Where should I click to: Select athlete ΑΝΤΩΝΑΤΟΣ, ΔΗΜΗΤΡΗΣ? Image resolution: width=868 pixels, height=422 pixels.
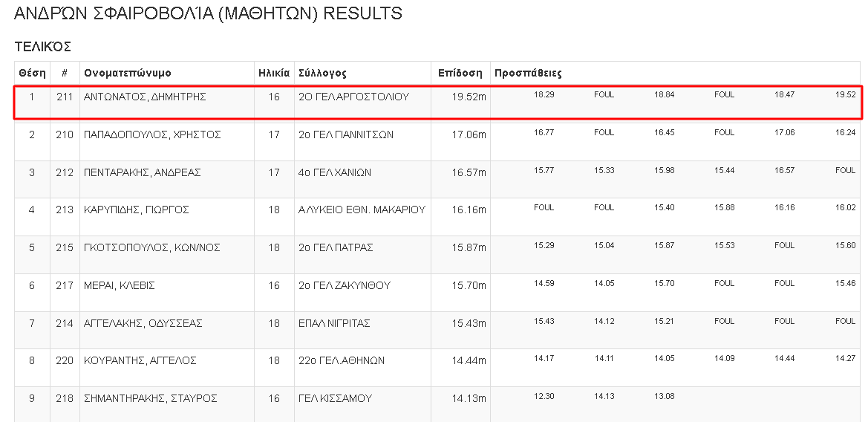[x=145, y=97]
